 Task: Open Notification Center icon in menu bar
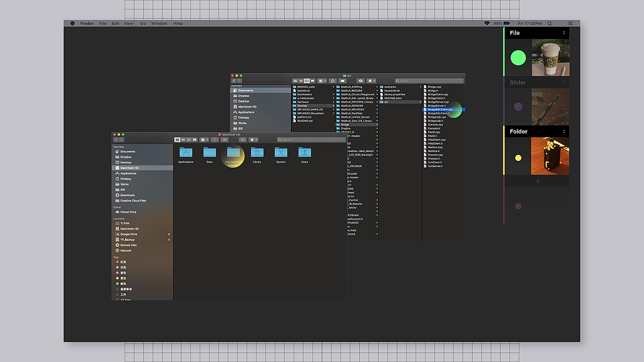(x=570, y=24)
